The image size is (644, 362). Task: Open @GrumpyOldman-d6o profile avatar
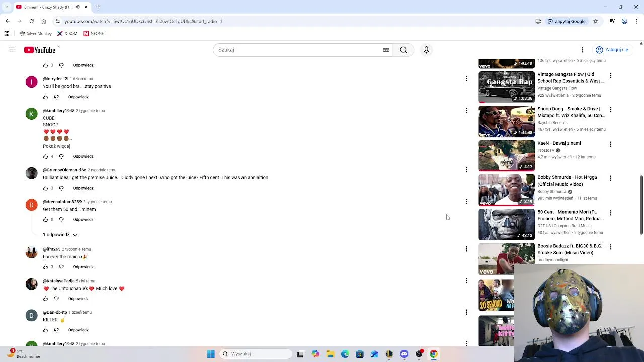[x=31, y=173]
